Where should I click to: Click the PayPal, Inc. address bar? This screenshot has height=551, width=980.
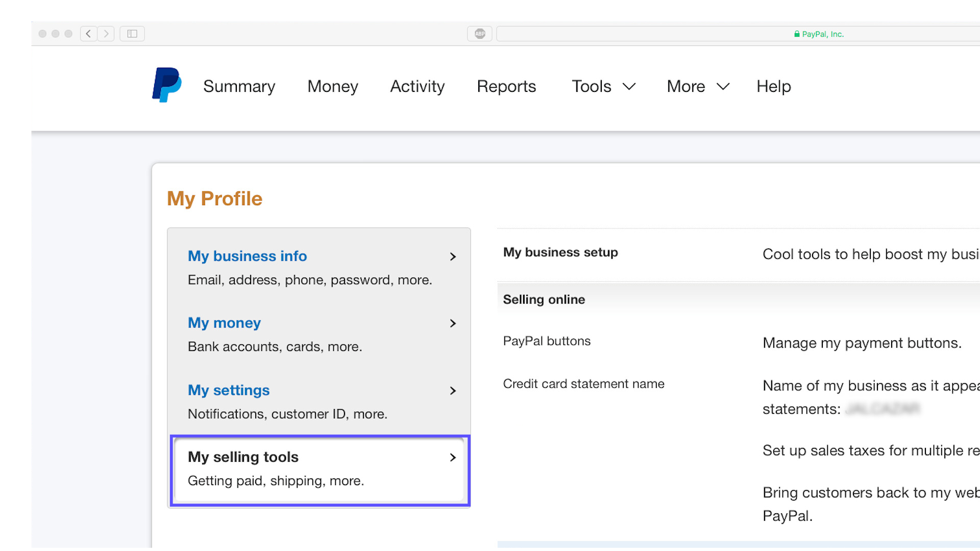pyautogui.click(x=738, y=34)
